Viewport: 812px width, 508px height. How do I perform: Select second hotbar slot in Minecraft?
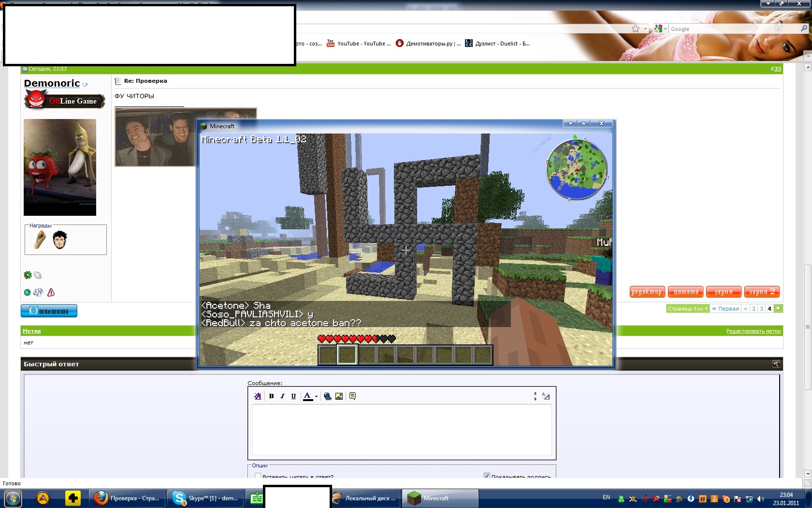tap(348, 355)
